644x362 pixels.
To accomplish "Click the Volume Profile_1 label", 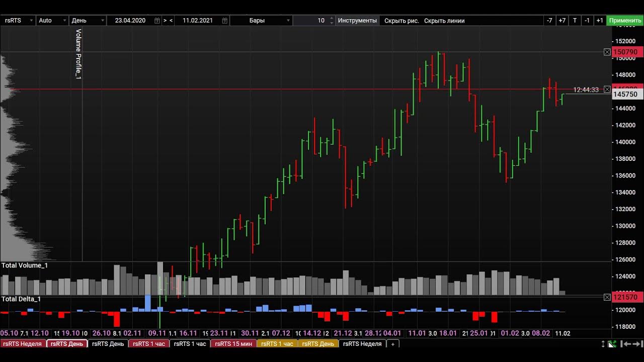I will pyautogui.click(x=78, y=54).
